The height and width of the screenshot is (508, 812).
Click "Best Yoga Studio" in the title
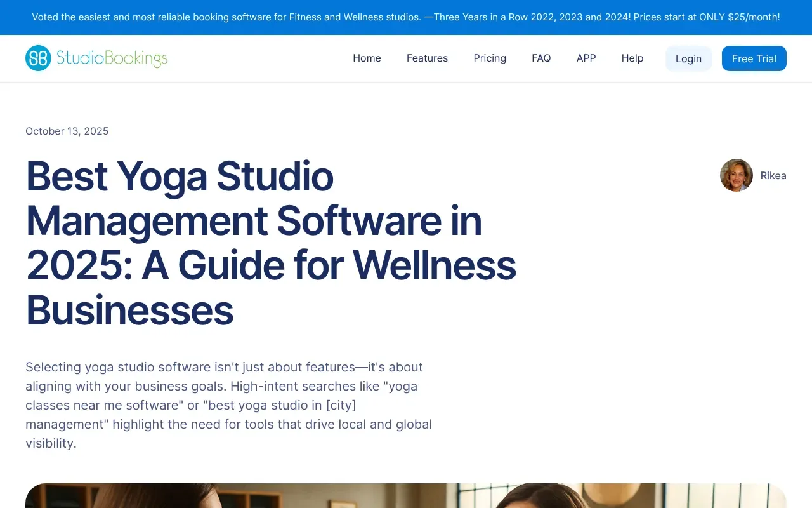tap(180, 176)
